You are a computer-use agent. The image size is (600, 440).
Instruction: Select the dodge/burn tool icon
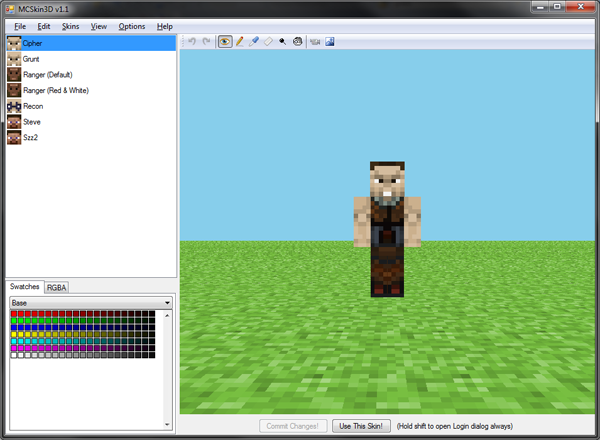283,42
